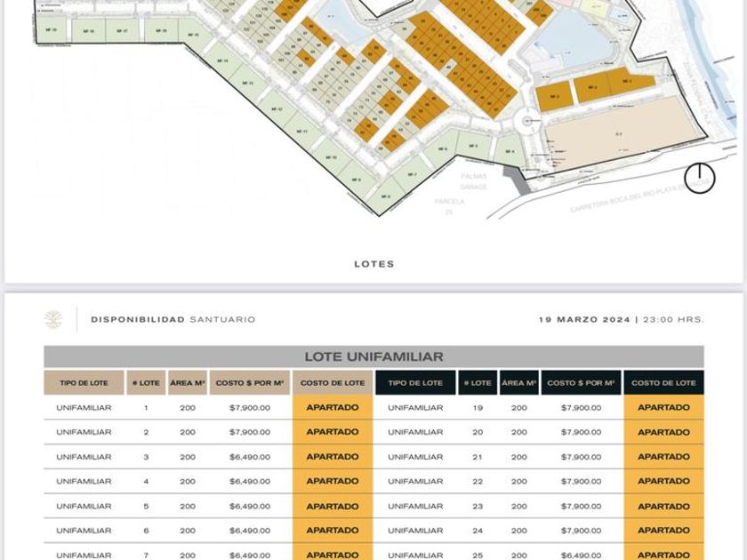This screenshot has height=560, width=747.
Task: Click the tan COSTO $ POR M² header
Action: click(250, 383)
